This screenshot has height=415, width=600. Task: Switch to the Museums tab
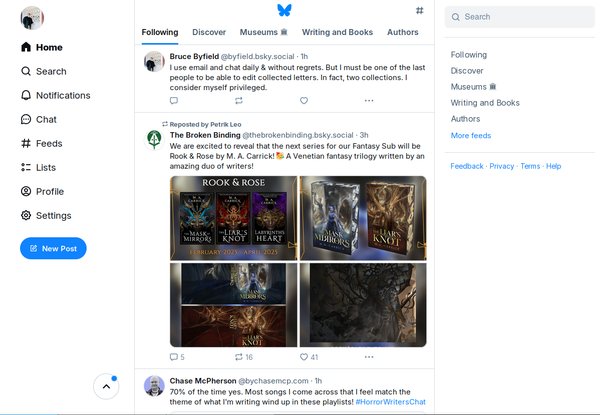(264, 32)
